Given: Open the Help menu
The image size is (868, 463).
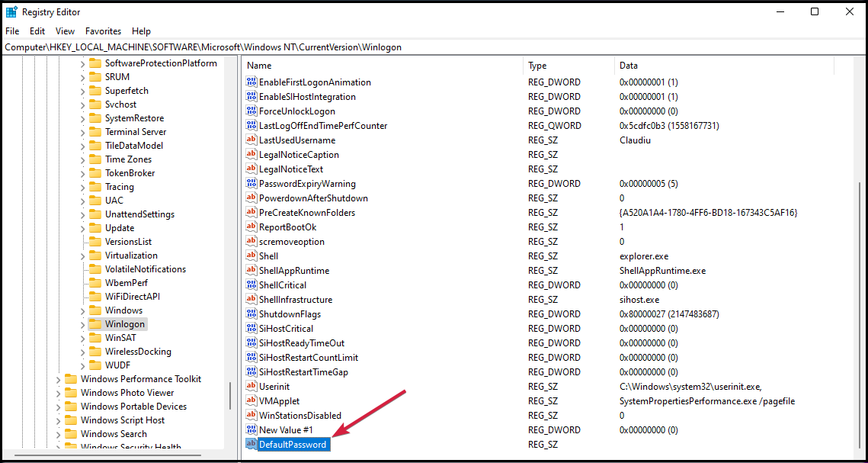Looking at the screenshot, I should pyautogui.click(x=141, y=31).
